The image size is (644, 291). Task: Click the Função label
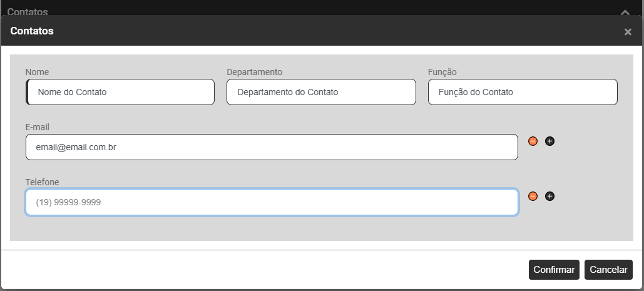coord(442,72)
